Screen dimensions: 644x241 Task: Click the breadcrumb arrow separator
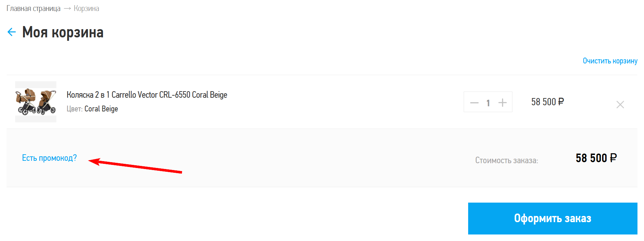click(x=67, y=9)
